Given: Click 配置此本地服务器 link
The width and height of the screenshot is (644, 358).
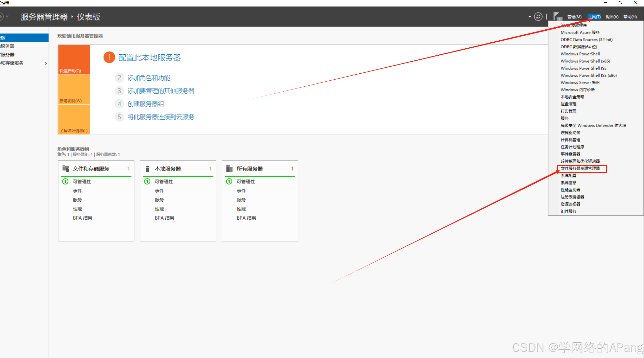Looking at the screenshot, I should click(x=149, y=57).
